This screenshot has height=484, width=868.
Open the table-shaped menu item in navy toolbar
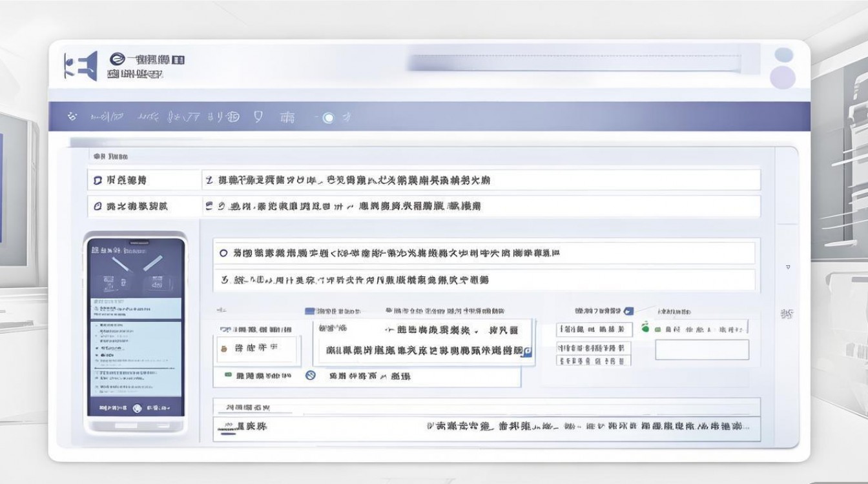tap(287, 117)
